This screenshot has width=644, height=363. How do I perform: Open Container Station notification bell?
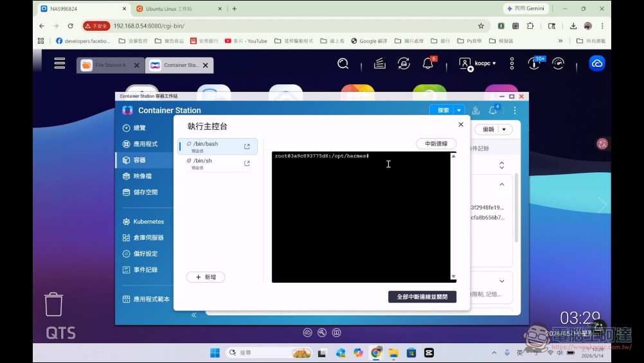[493, 110]
